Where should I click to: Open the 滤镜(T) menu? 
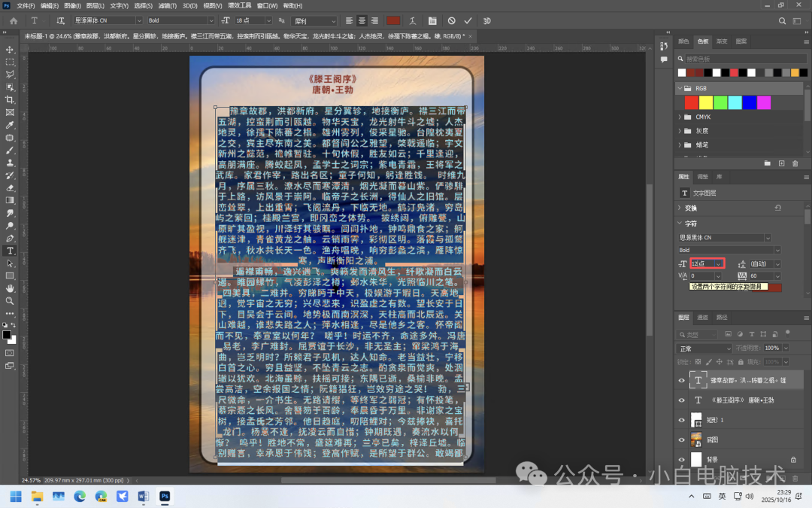pos(167,6)
